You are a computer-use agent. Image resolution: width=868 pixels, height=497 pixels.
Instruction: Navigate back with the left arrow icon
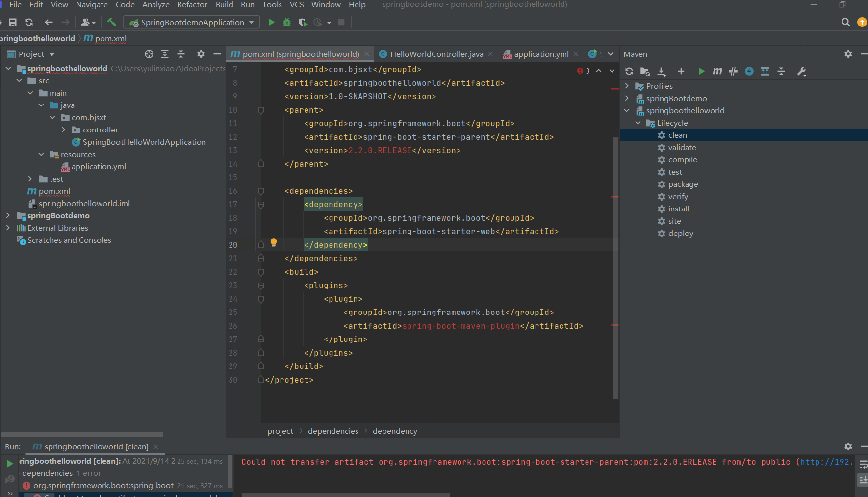click(49, 22)
